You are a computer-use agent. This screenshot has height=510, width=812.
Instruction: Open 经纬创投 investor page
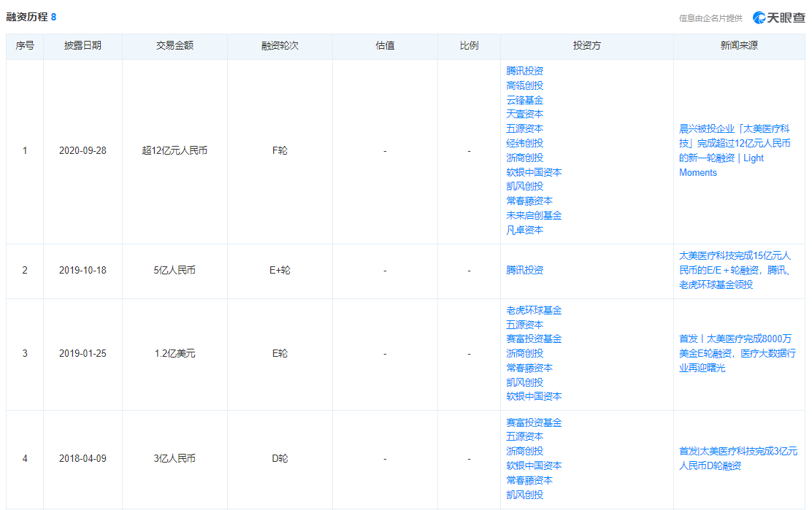click(x=524, y=143)
